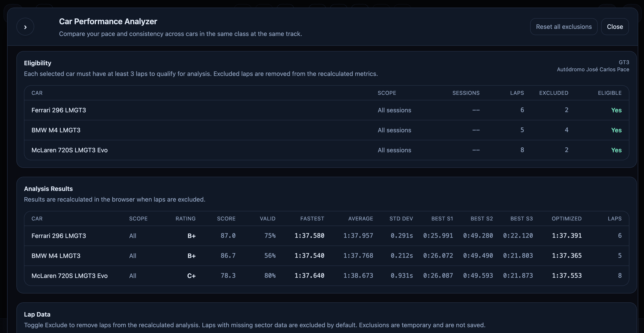The width and height of the screenshot is (644, 333).
Task: Click McLaren optimized time 1:37.553
Action: [x=567, y=276]
